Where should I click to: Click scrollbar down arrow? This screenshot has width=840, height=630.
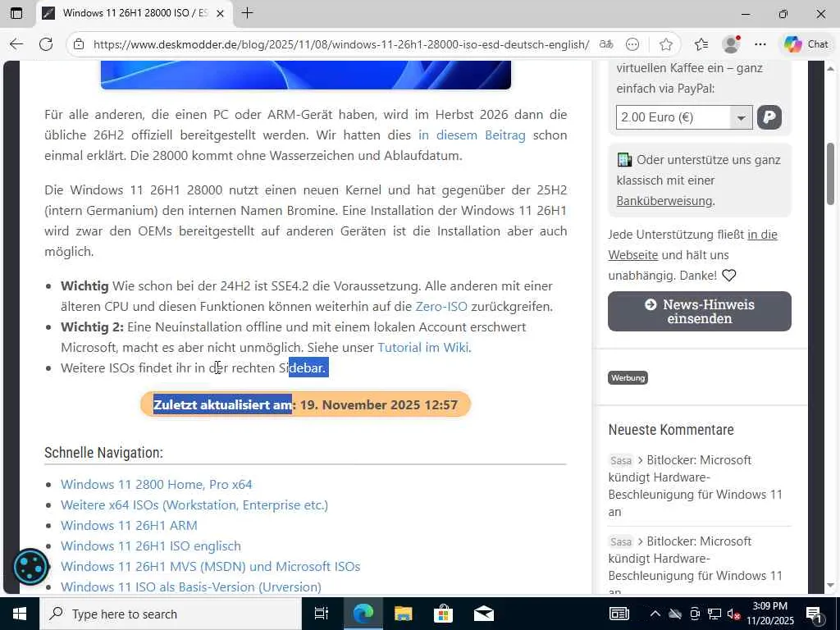point(830,585)
